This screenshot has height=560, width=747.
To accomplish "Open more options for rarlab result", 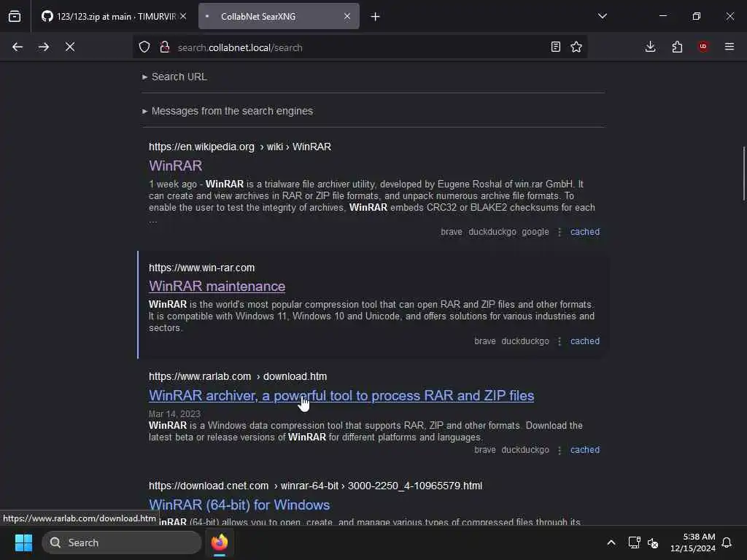I will point(560,449).
